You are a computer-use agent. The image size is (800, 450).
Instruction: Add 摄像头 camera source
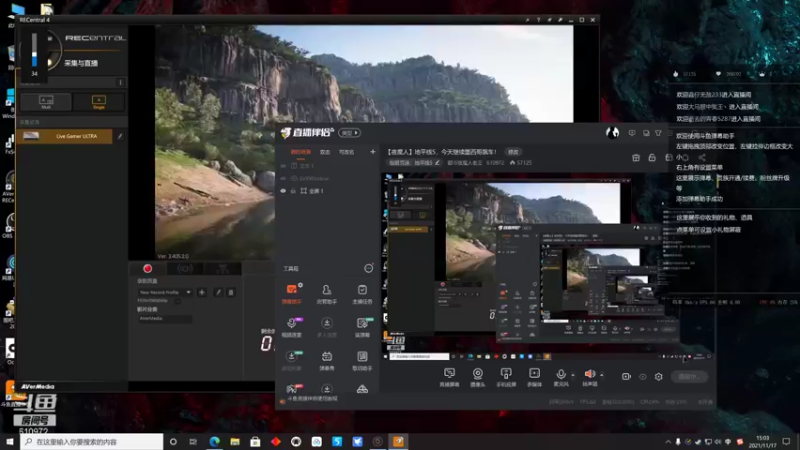click(x=478, y=378)
